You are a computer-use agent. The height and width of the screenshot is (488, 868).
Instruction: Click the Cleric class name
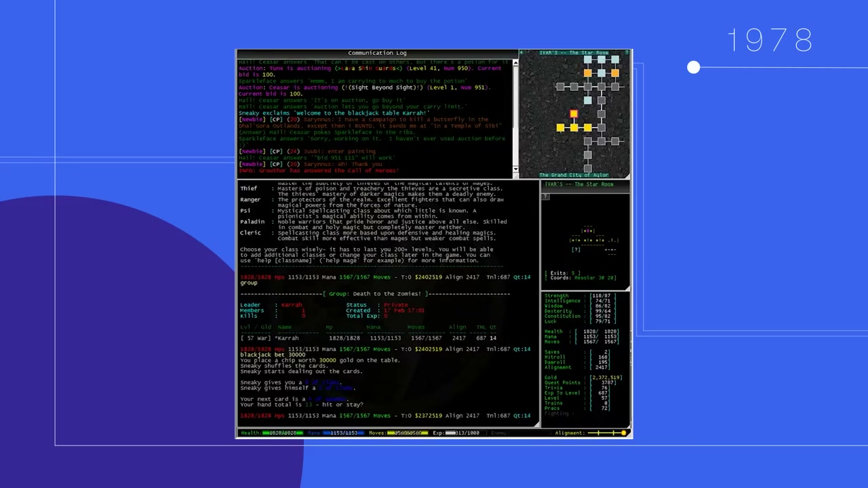250,232
